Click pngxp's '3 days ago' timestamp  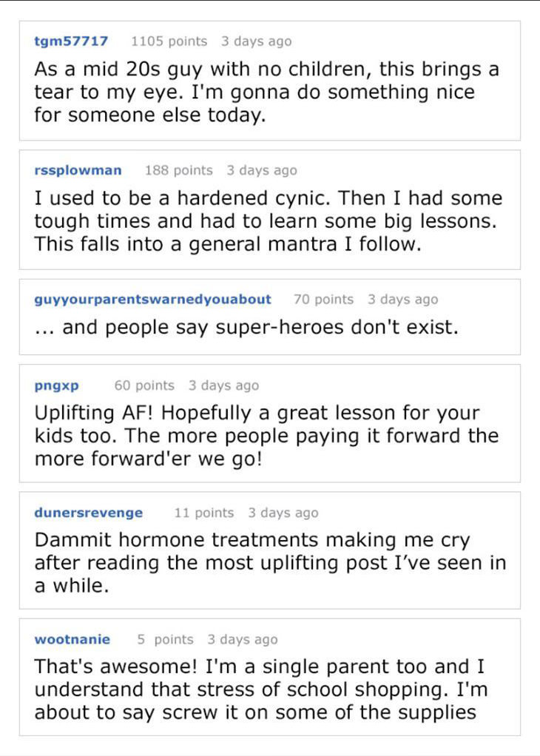223,385
